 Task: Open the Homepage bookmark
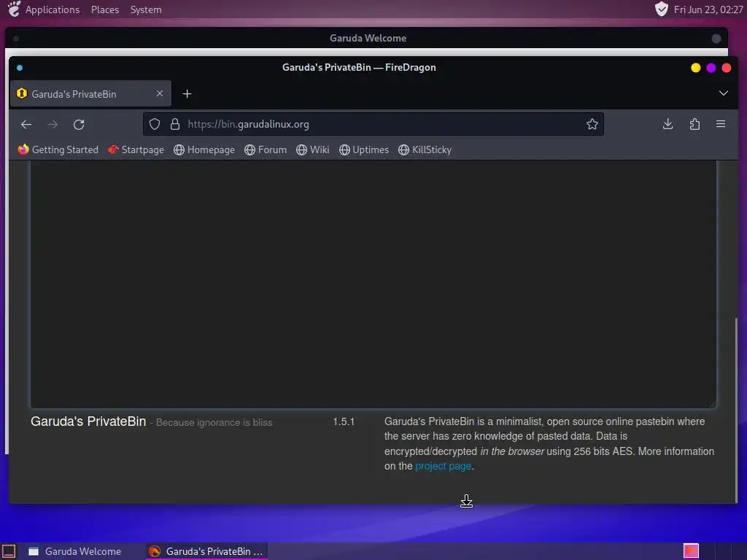coord(204,149)
